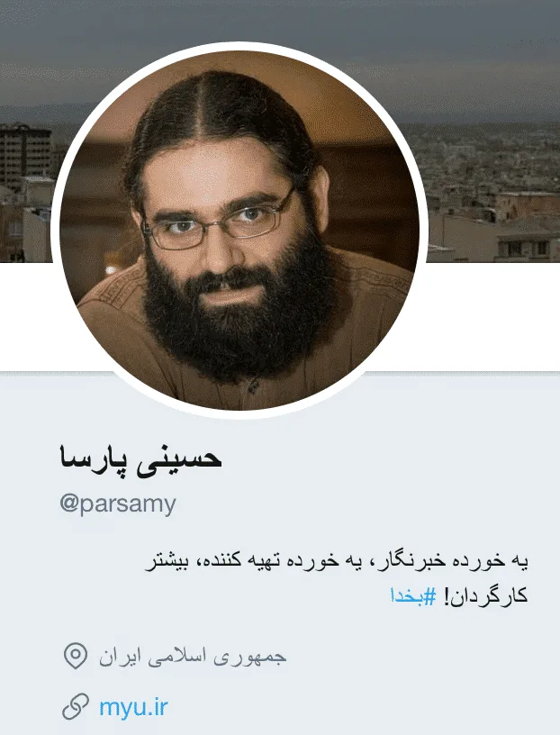Click the location pin icon
The height and width of the screenshot is (735, 560).
[x=76, y=657]
